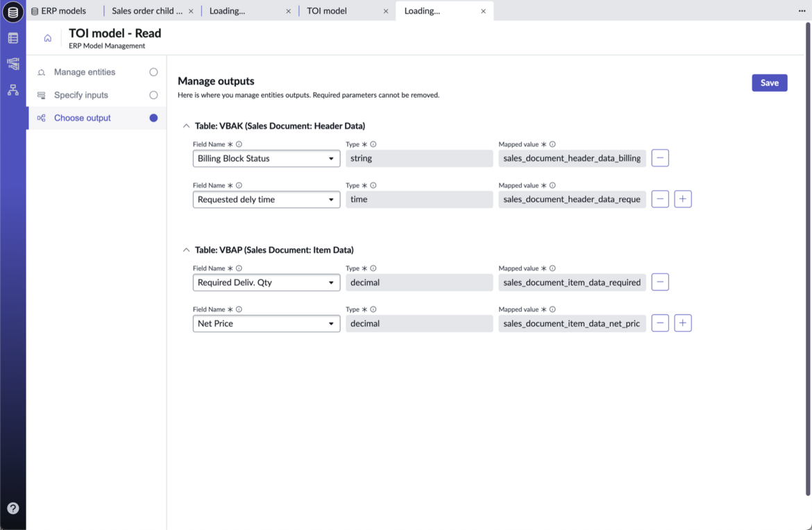Show info for the string Type label
Screen dimensions: 812x530
click(373, 144)
